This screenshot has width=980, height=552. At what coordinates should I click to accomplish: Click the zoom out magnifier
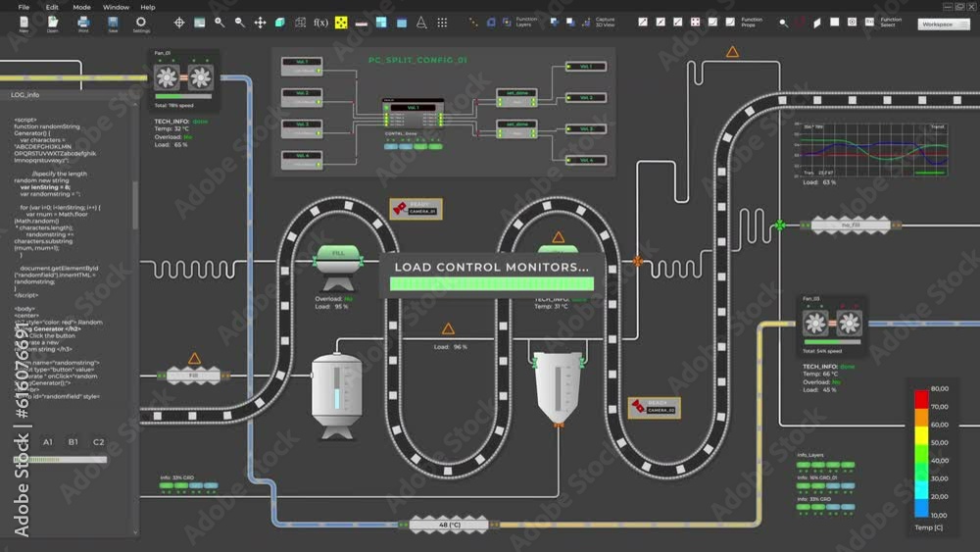239,23
